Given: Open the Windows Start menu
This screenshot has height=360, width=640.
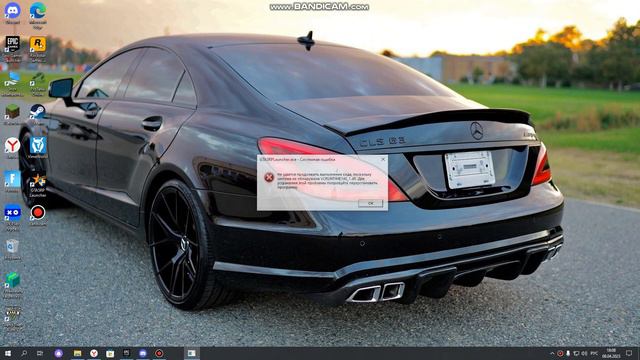Looking at the screenshot, I should (7, 353).
